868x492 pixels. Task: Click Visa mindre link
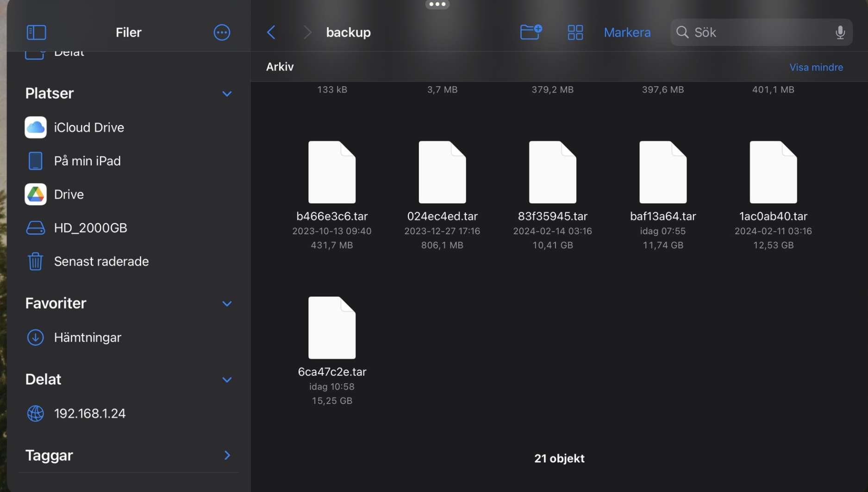tap(816, 68)
